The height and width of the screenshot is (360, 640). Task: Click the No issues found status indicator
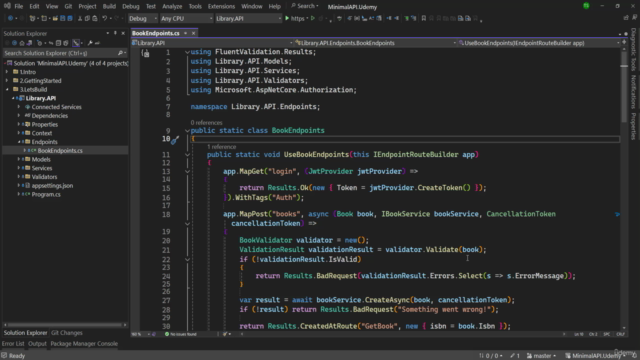(x=180, y=334)
